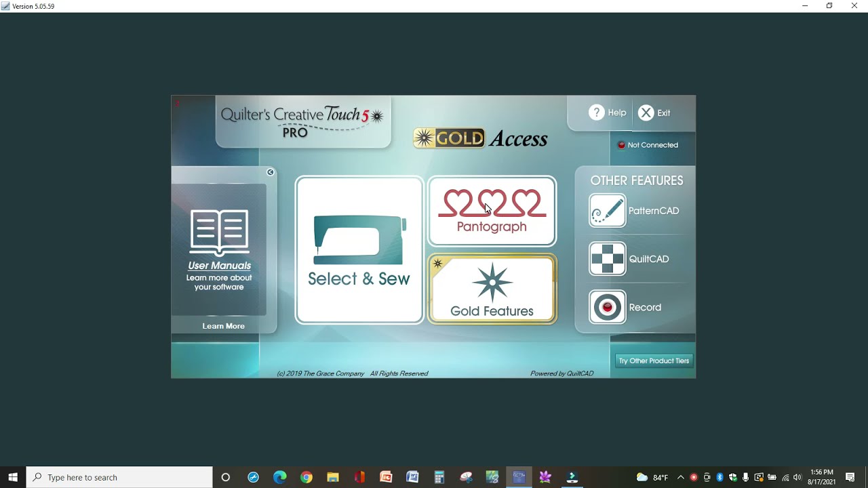Open File Explorer from taskbar

click(x=333, y=477)
